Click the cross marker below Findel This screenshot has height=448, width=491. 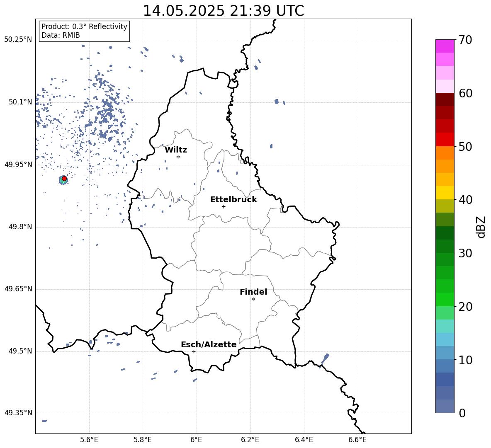253,299
